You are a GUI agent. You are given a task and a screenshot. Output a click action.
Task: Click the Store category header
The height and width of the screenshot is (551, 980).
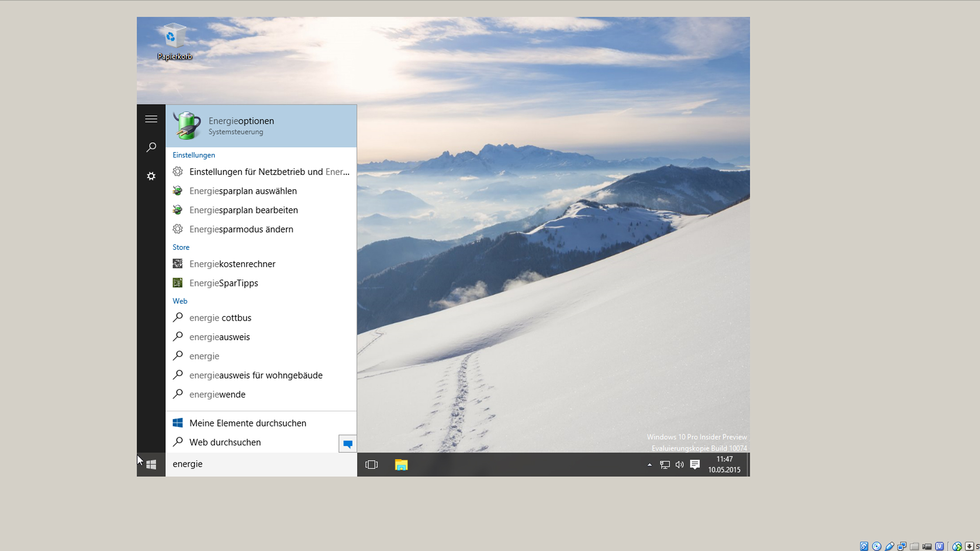click(181, 247)
